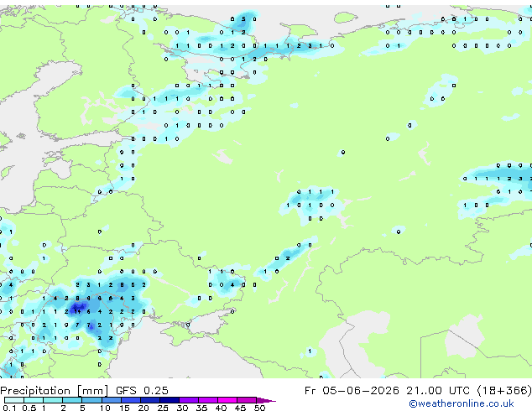
Task: Choose the 10–15 mm blue legend swatch
Action: [x=112, y=400]
